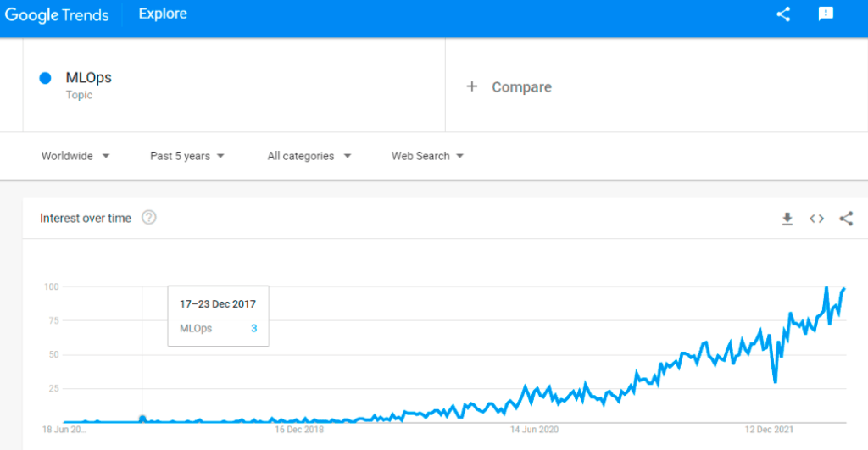Click the Compare button

[x=520, y=86]
